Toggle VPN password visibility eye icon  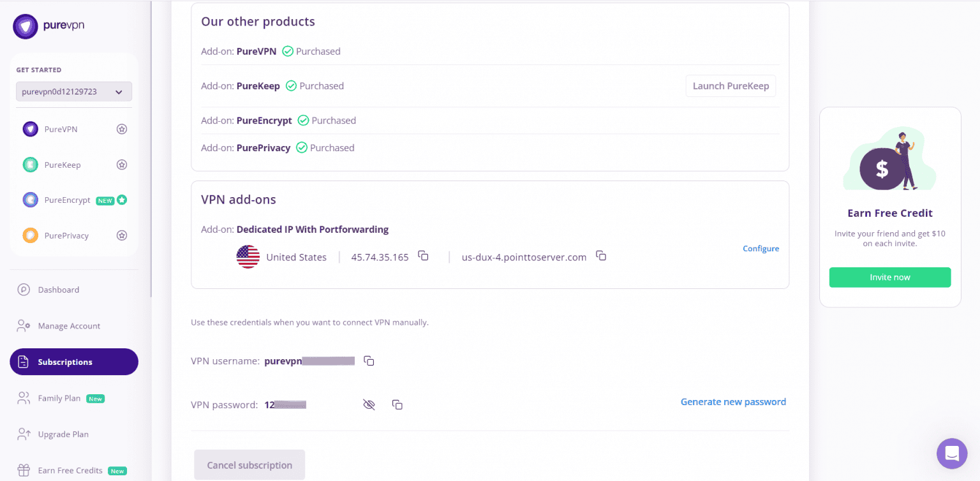(x=369, y=404)
